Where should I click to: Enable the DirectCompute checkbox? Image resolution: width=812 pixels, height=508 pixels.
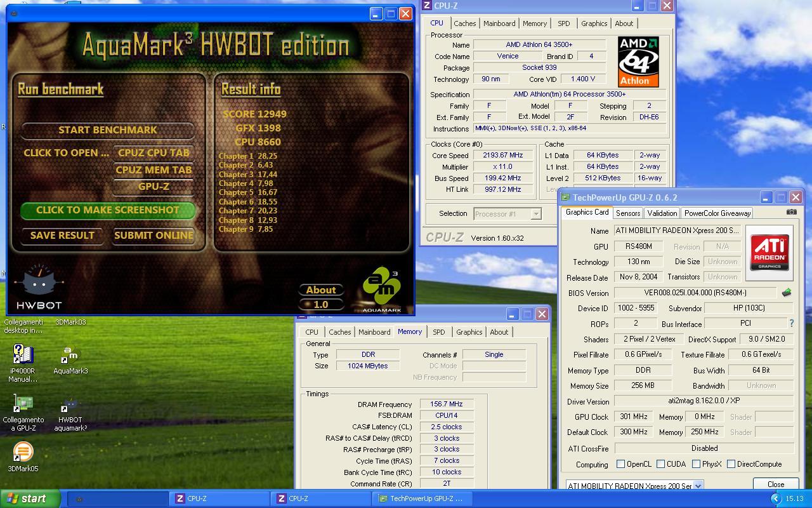731,464
